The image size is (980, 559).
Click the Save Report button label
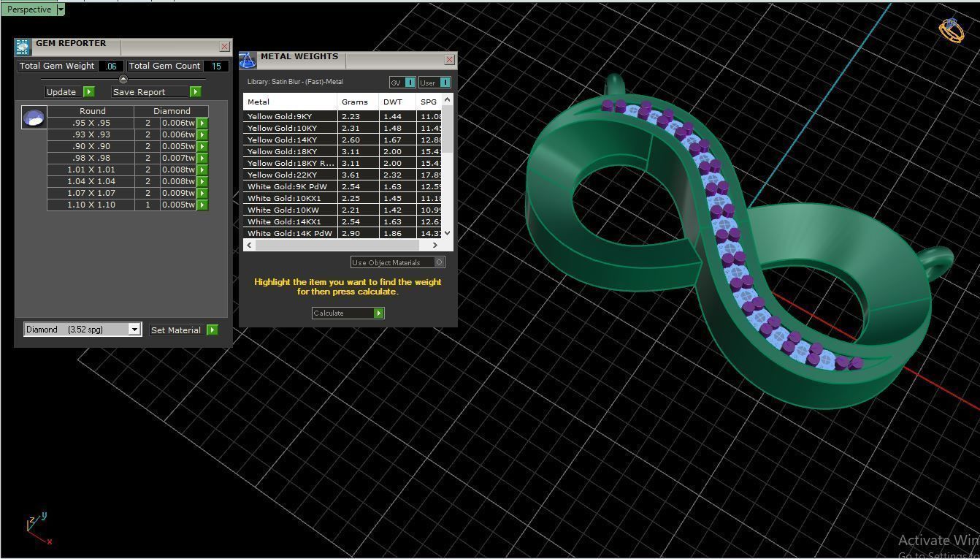point(150,92)
